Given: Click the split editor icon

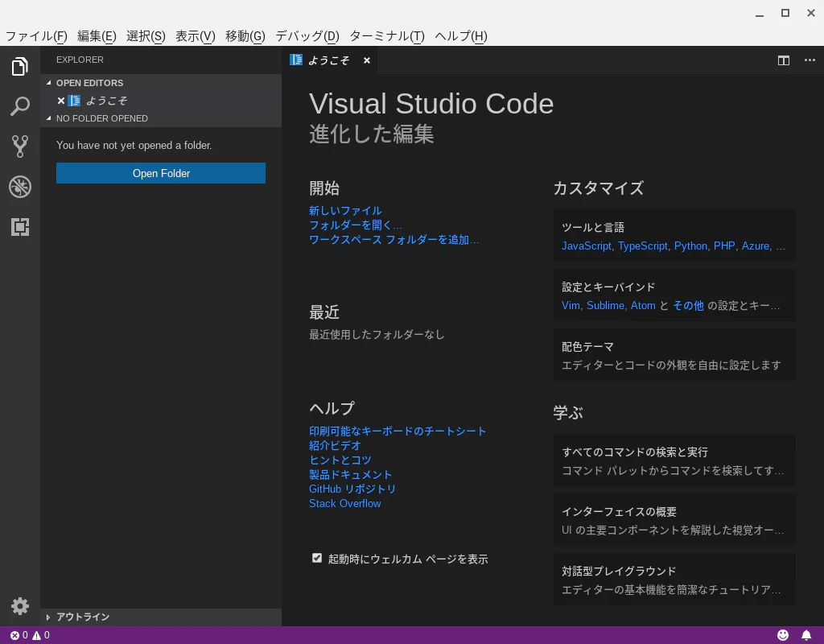Looking at the screenshot, I should click(784, 60).
